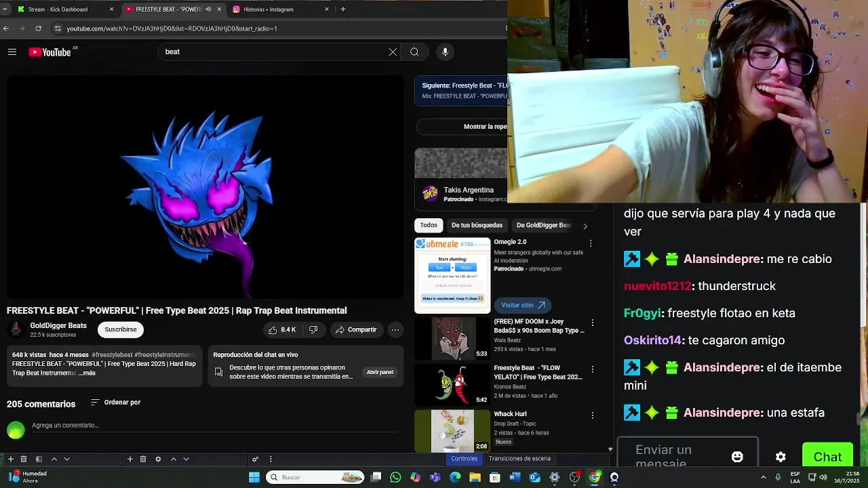Image resolution: width=868 pixels, height=488 pixels.
Task: Show hidden system tray icons
Action: [763, 477]
